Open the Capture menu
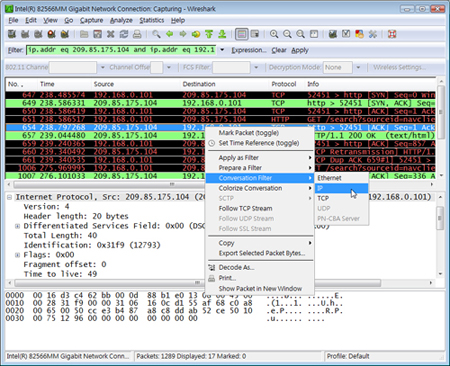The width and height of the screenshot is (450, 366). (x=91, y=20)
